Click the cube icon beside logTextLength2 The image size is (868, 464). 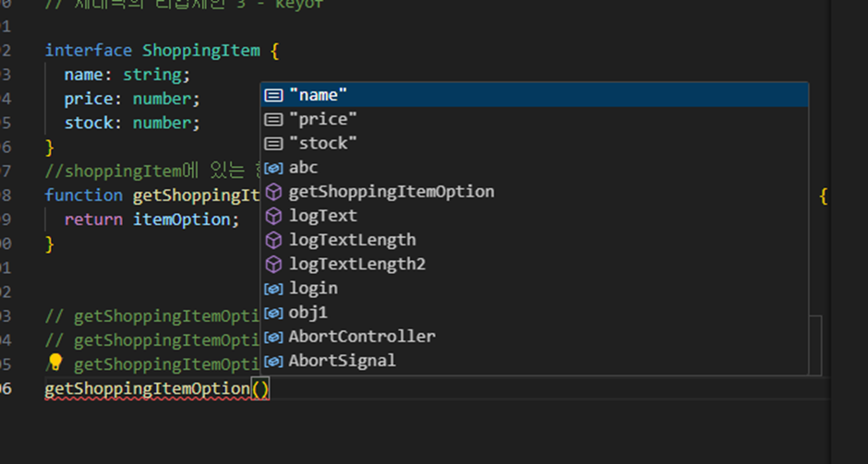click(273, 265)
